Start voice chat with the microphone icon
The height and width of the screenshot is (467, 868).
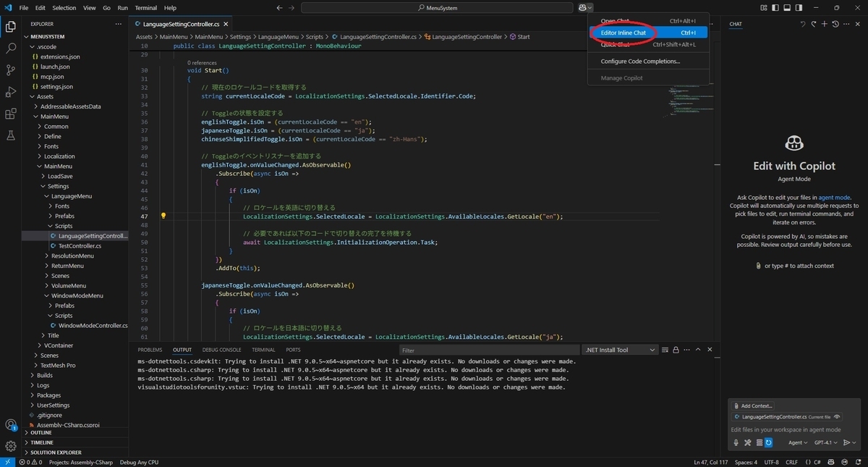pos(736,442)
